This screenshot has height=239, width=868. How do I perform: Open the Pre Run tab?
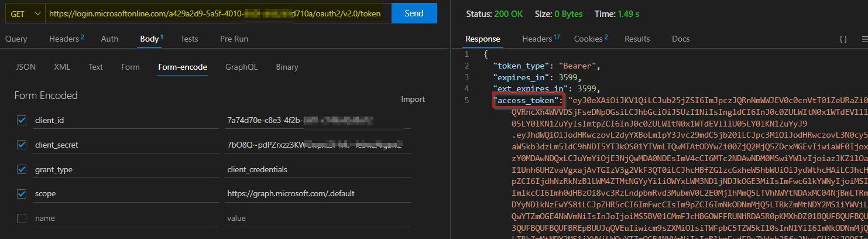click(x=234, y=39)
